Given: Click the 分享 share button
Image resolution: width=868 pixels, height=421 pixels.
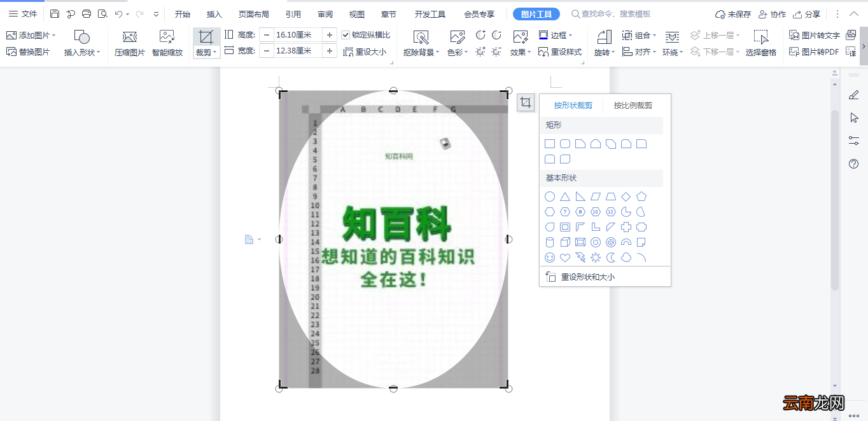Looking at the screenshot, I should 807,14.
